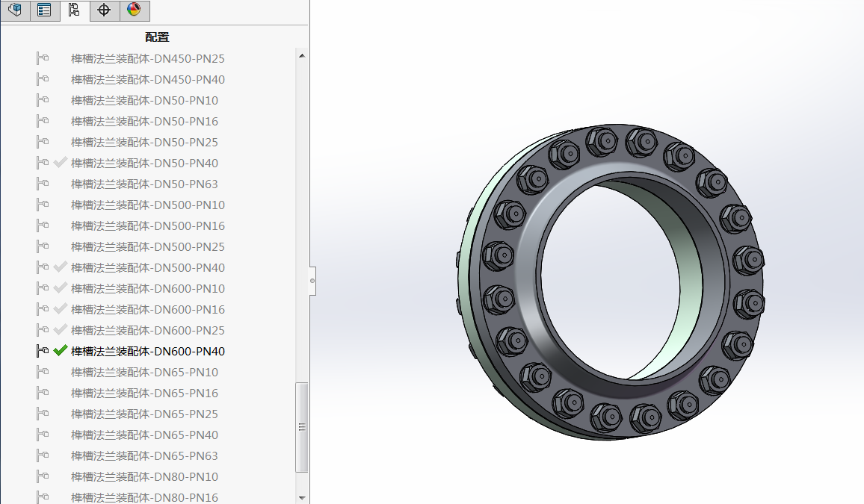Select configuration 榫槽法兰装配体-DN50-PN25

144,142
